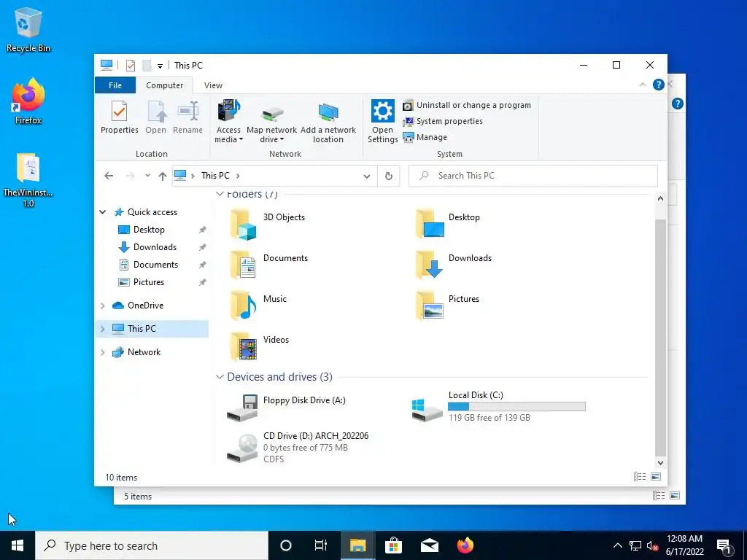Open the Access media menu
Viewport: 747px width, 560px height.
pos(228,122)
